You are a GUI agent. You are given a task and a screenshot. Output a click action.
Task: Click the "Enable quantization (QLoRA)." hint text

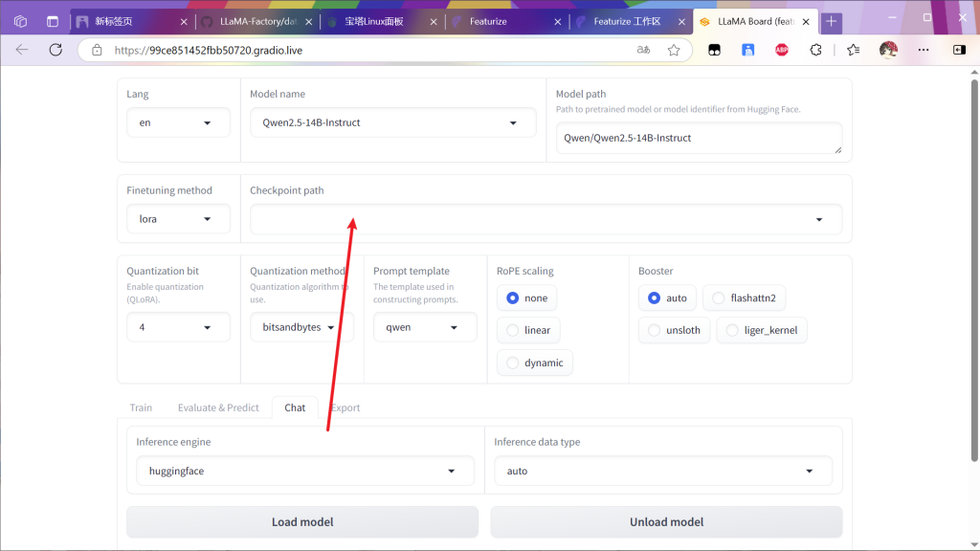point(165,293)
